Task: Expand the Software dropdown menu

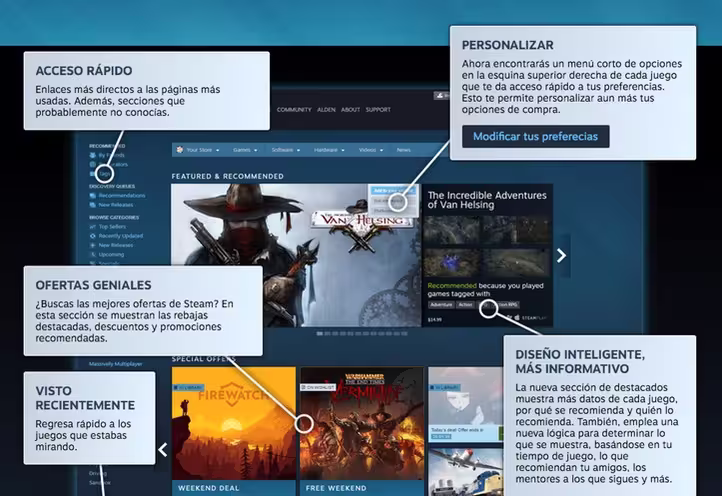Action: 285,150
